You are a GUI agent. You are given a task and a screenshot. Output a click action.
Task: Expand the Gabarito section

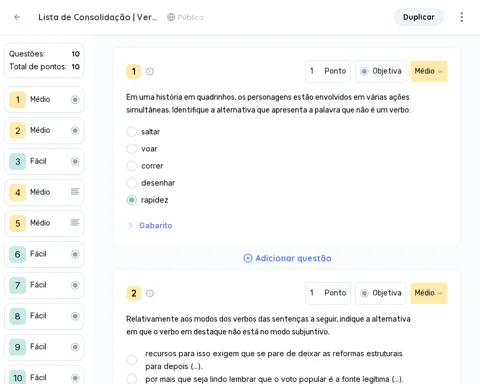[130, 226]
